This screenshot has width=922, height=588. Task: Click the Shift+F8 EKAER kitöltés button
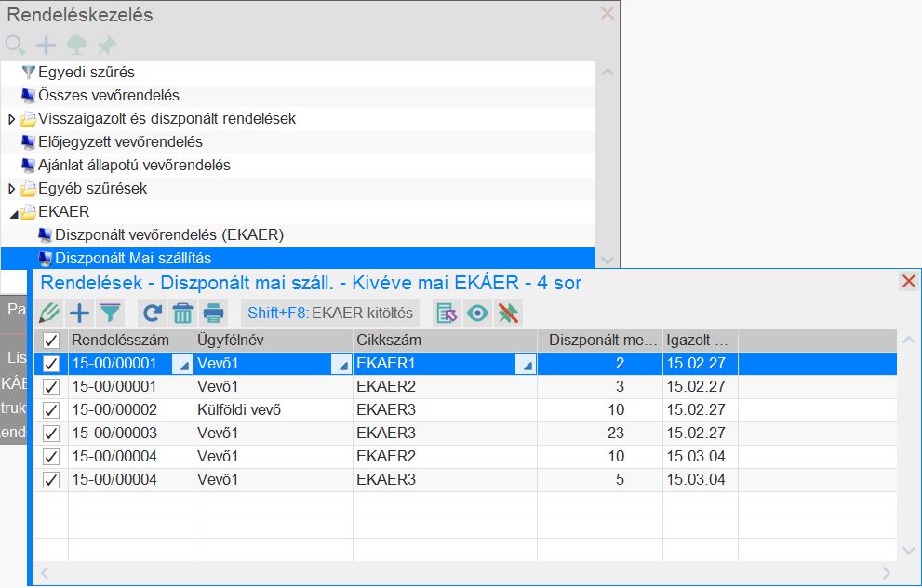click(x=329, y=314)
